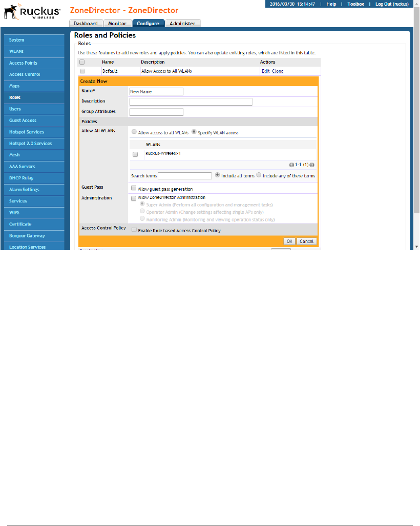Open Hotspot Services in sidebar

(x=34, y=132)
